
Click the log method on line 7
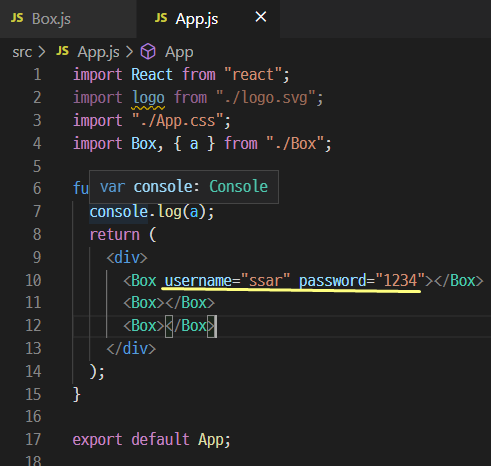[169, 212]
